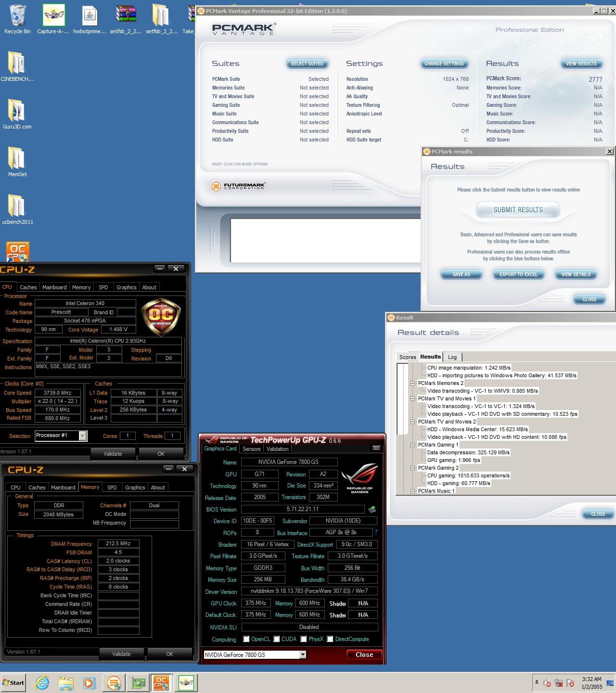Switch to Scores tab in Result details
The width and height of the screenshot is (616, 693).
(x=408, y=357)
